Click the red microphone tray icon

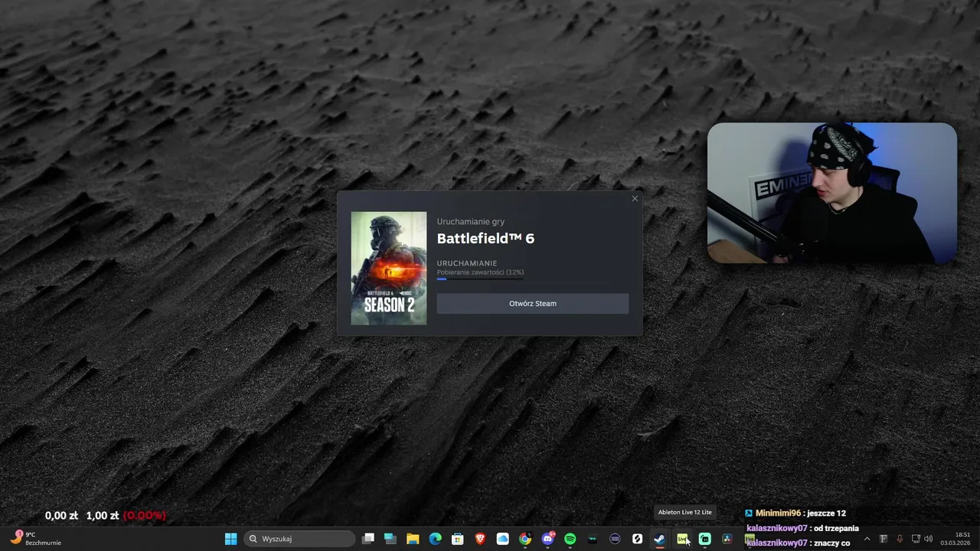(900, 539)
